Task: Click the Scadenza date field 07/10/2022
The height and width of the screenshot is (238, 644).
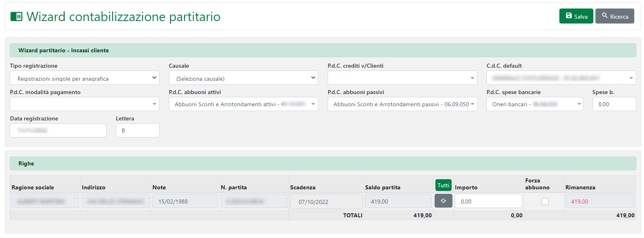Action: pyautogui.click(x=326, y=202)
